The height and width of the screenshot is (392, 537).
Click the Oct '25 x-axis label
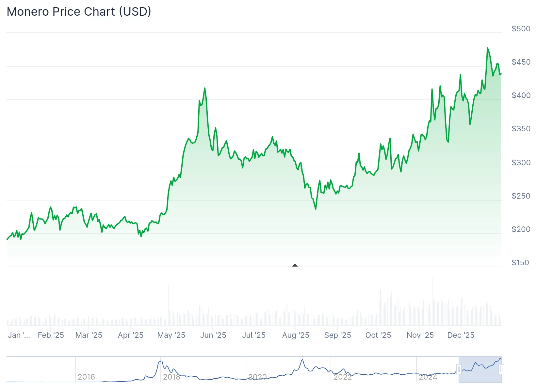[378, 335]
